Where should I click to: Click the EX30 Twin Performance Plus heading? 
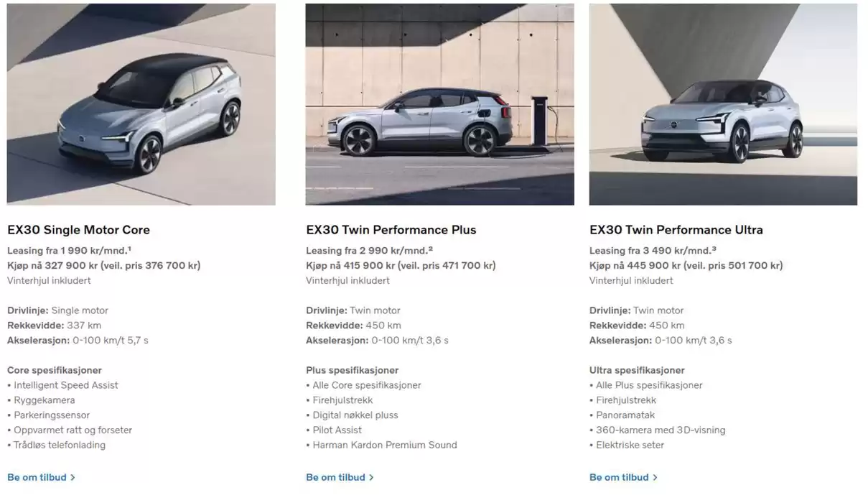point(391,230)
